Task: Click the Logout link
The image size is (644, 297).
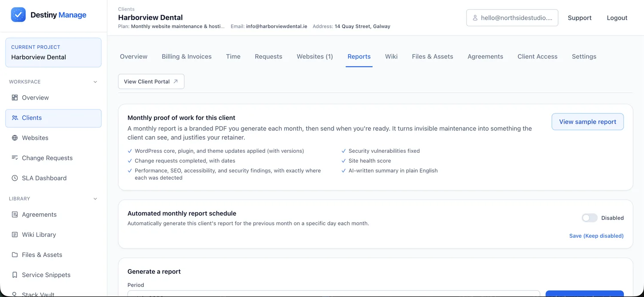Action: coord(617,18)
